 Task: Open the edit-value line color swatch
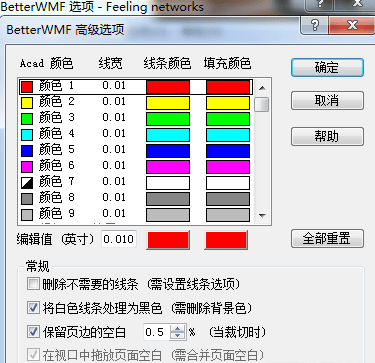(x=168, y=240)
